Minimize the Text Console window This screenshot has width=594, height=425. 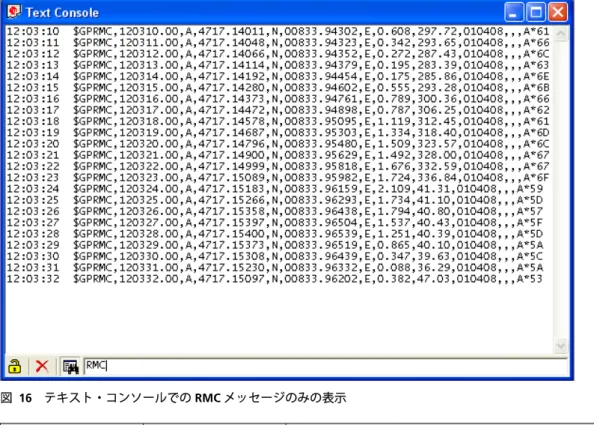coord(514,12)
